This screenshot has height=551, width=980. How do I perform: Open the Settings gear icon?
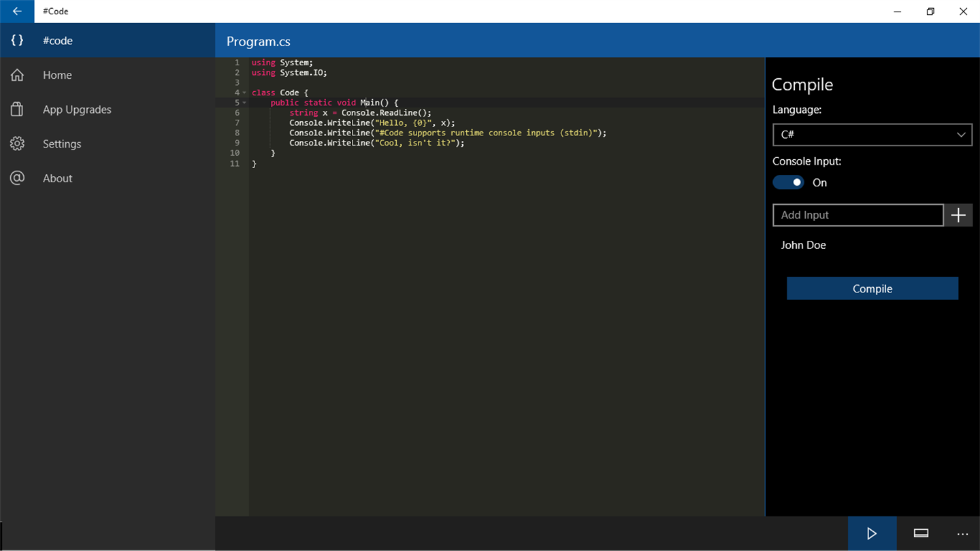(x=17, y=144)
